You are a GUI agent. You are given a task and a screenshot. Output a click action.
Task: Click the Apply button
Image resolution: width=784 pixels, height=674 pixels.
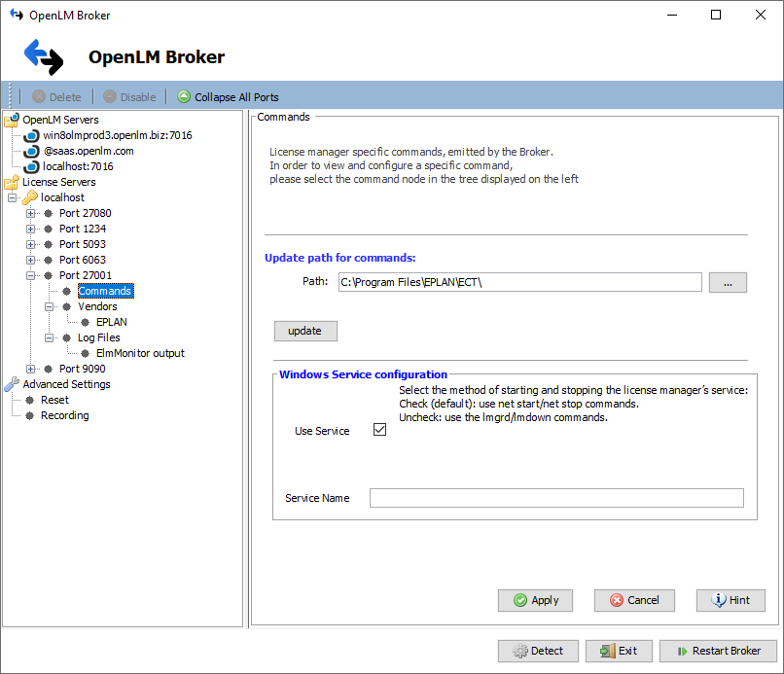[535, 600]
